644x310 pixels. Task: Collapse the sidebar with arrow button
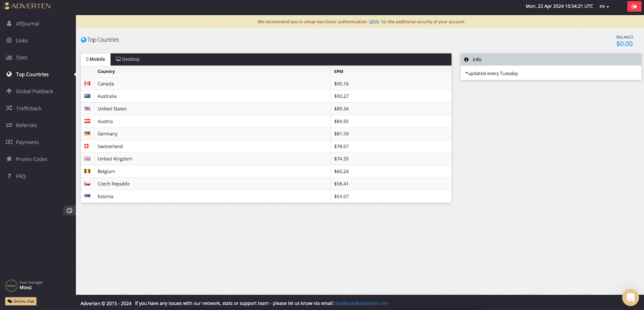pyautogui.click(x=69, y=211)
